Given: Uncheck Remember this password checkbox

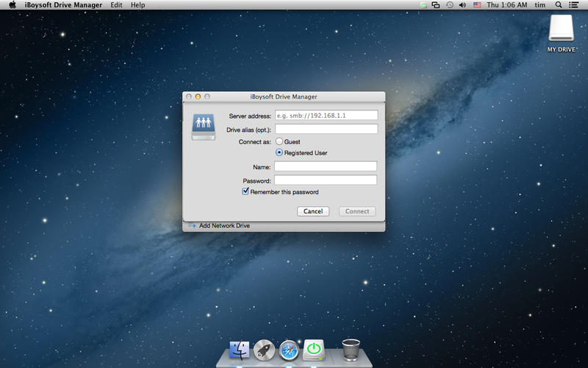Looking at the screenshot, I should tap(246, 191).
